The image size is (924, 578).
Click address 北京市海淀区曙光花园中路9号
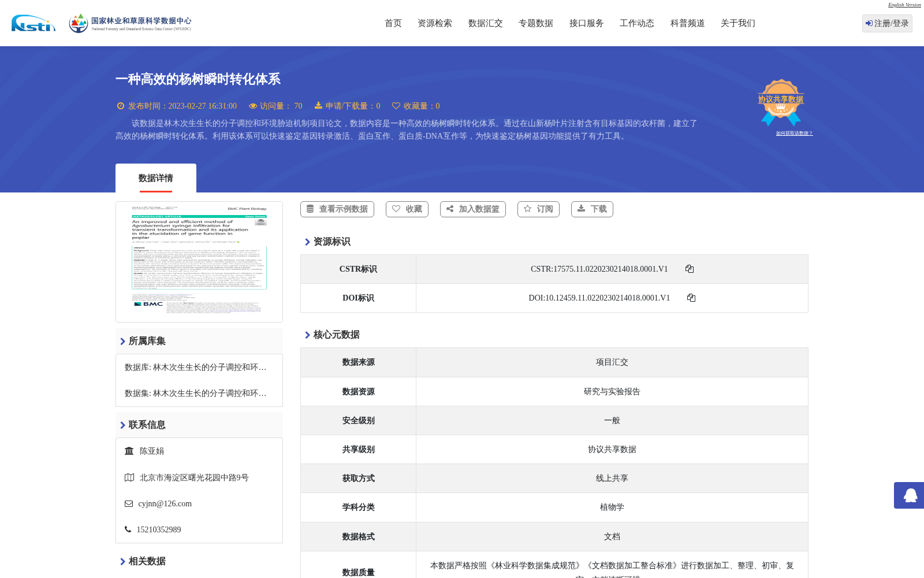(x=194, y=477)
